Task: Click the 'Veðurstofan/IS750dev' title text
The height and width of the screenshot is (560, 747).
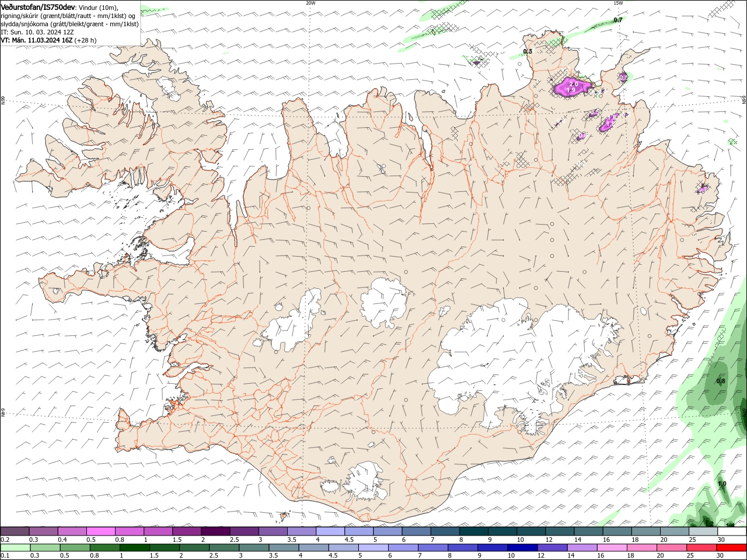Action: 38,6
